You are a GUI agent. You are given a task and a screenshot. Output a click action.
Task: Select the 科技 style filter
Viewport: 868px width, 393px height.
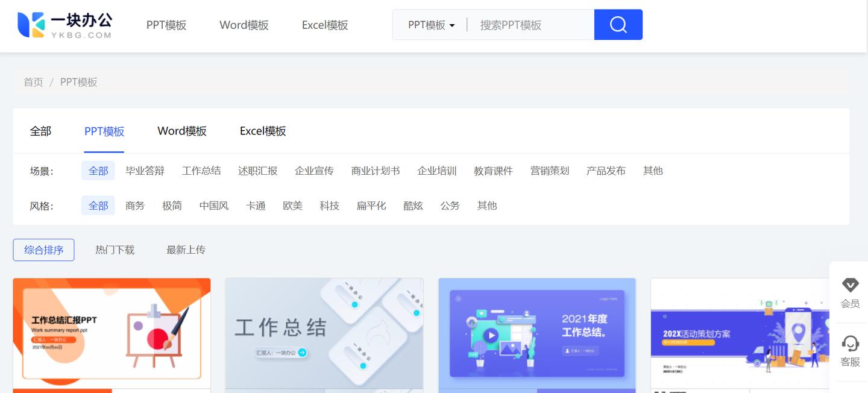point(330,205)
